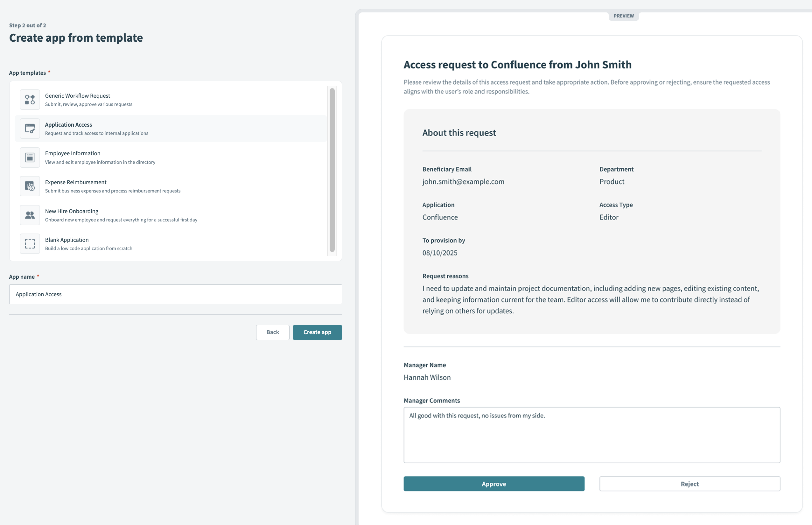
Task: Click the PREVIEW label tab
Action: click(623, 16)
